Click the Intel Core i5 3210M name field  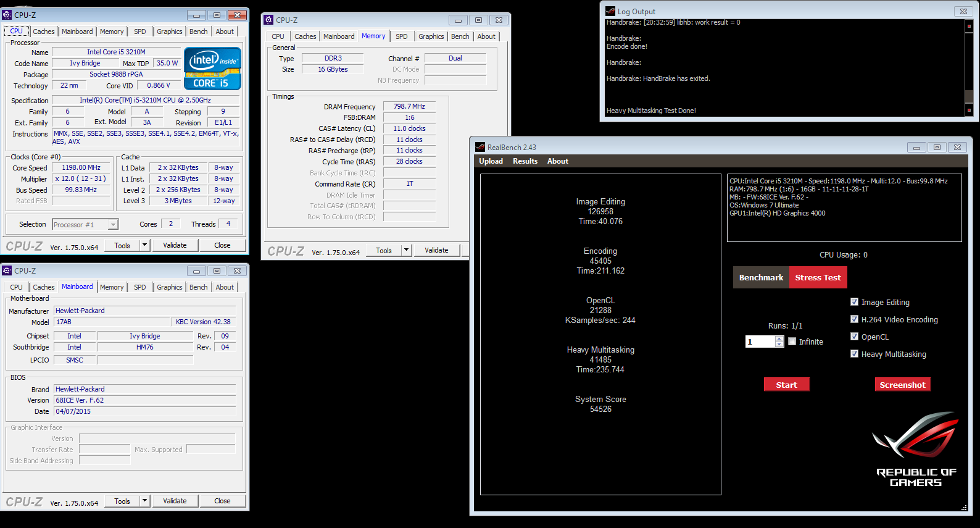click(x=116, y=52)
